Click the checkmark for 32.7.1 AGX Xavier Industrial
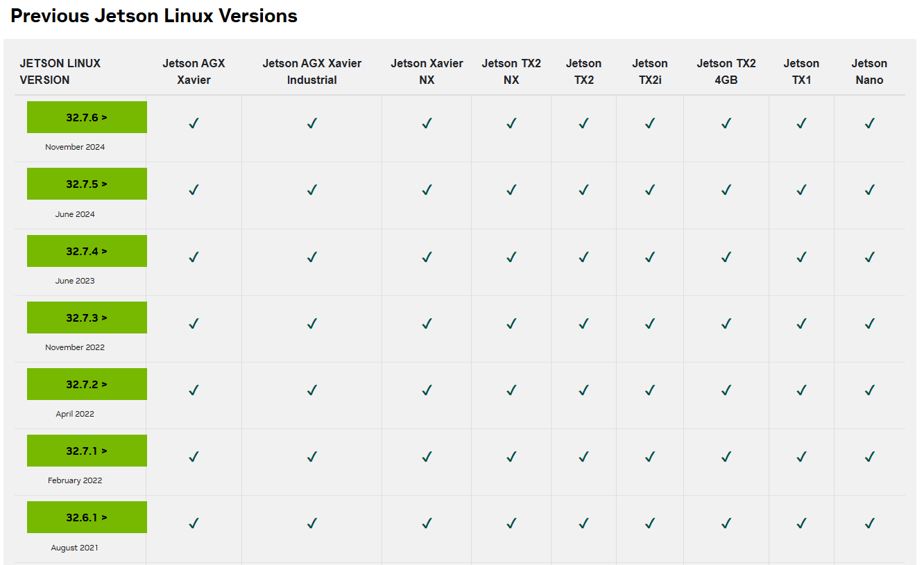Screen dimensions: 924x565 [312, 457]
